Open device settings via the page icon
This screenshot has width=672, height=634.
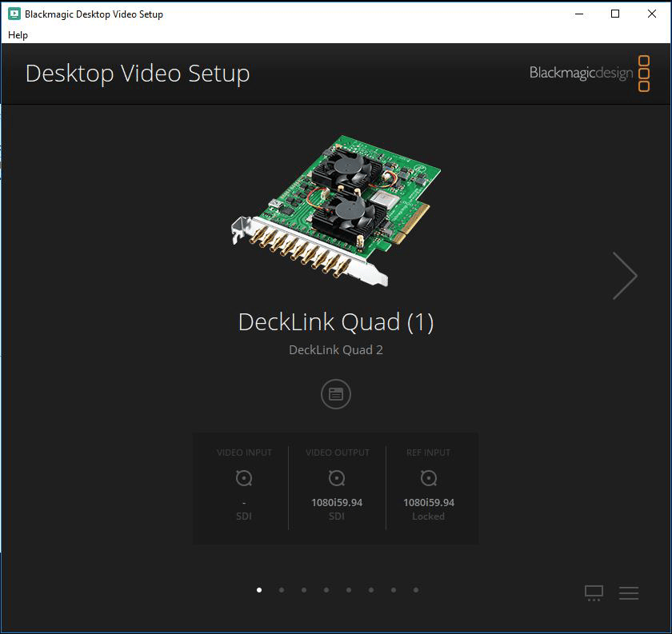[x=336, y=394]
